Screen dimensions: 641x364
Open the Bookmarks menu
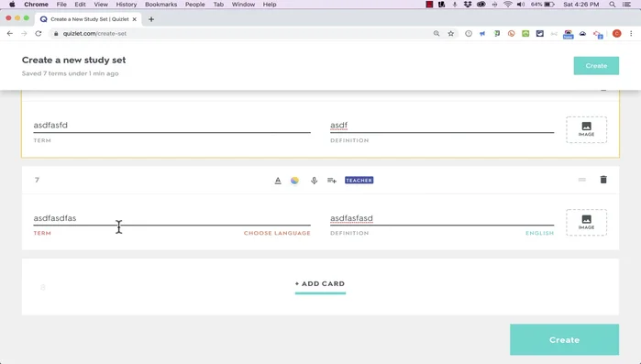[x=160, y=4]
